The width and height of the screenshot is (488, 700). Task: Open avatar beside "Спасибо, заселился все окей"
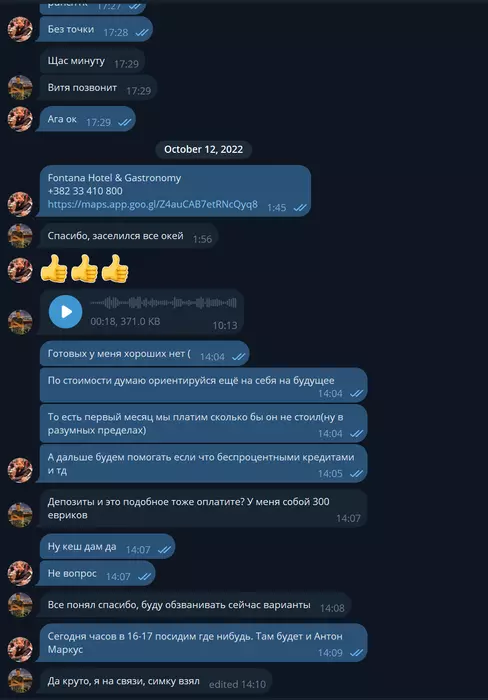tap(20, 236)
